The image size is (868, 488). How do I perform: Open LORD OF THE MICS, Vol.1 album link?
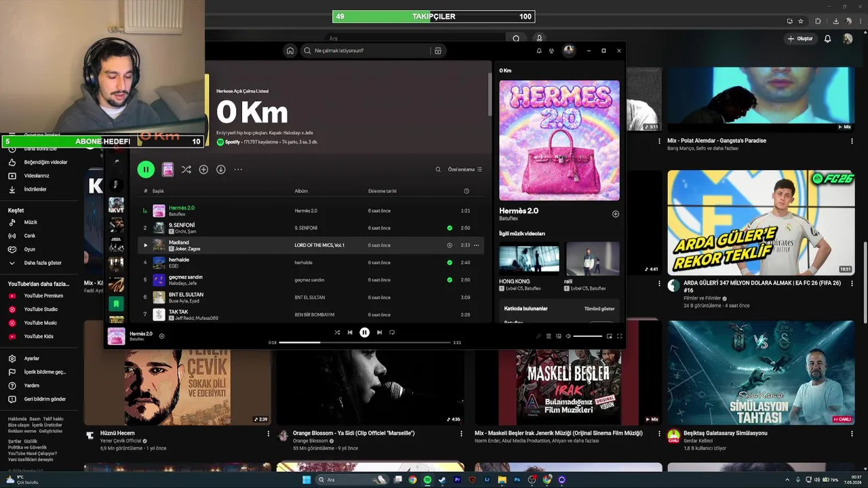(319, 245)
